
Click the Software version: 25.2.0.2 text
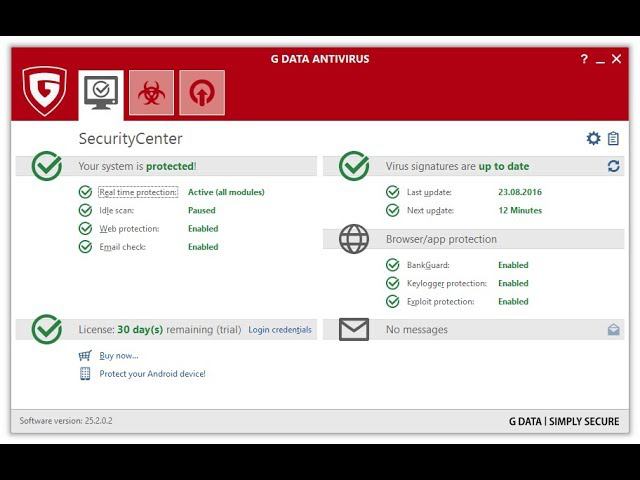pyautogui.click(x=66, y=421)
